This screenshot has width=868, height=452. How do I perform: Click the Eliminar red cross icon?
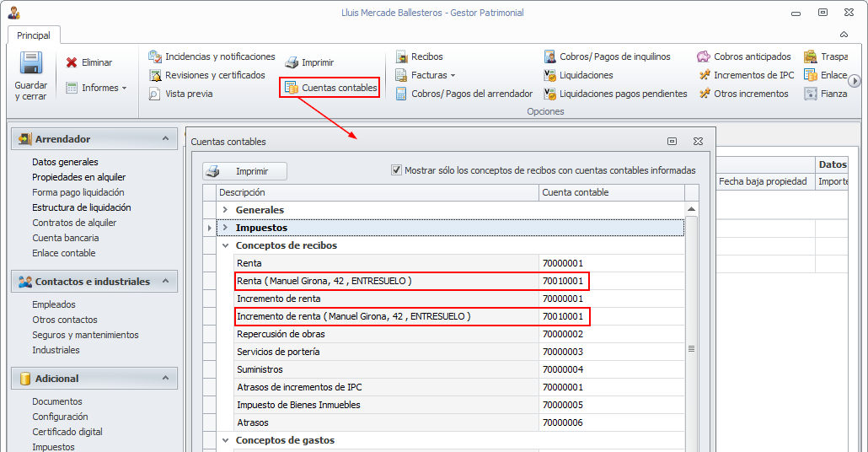72,62
